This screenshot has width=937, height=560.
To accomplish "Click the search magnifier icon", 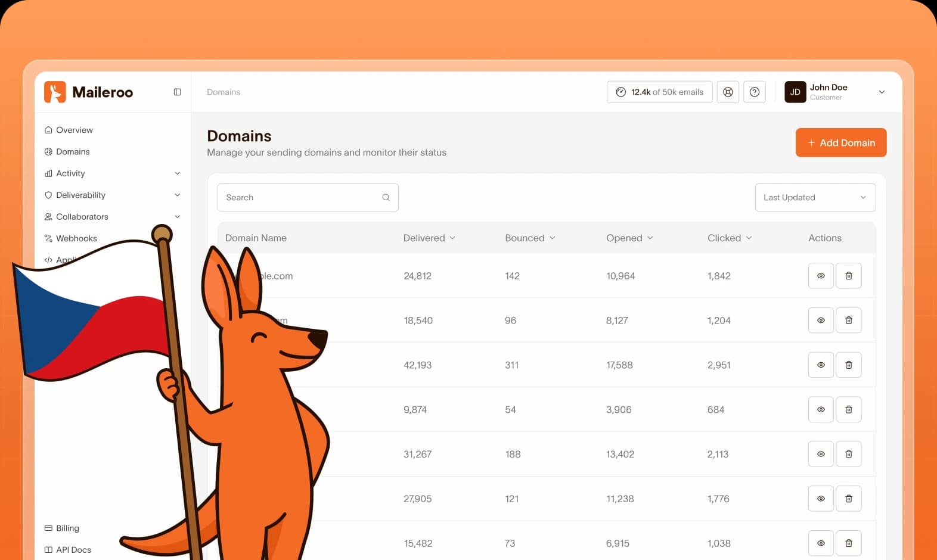I will point(386,197).
